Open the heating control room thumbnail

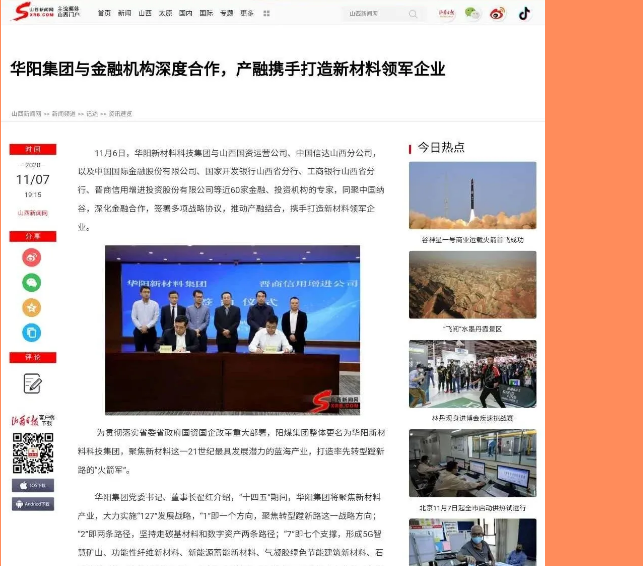point(472,463)
